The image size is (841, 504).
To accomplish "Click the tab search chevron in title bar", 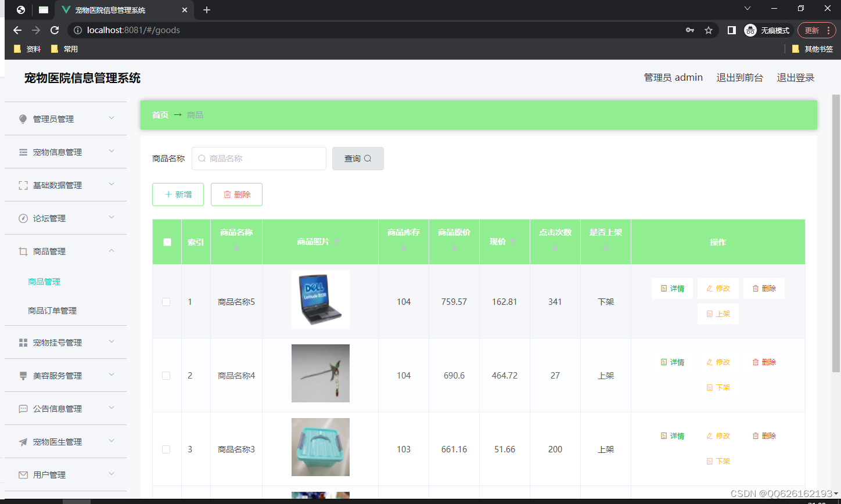I will click(747, 8).
